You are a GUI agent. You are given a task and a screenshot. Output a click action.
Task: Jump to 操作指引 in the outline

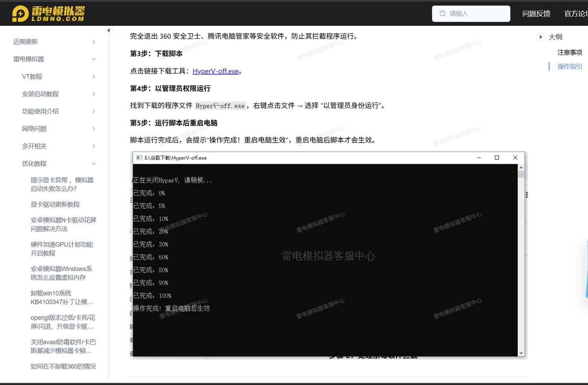[570, 66]
